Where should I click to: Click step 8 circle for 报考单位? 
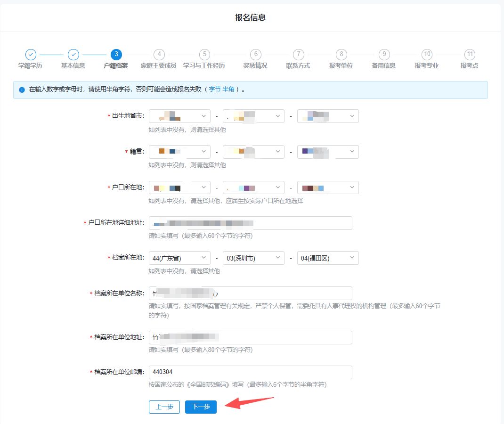click(341, 54)
